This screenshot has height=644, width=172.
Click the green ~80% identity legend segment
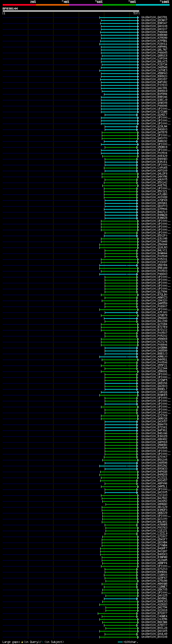tap(119, 5)
